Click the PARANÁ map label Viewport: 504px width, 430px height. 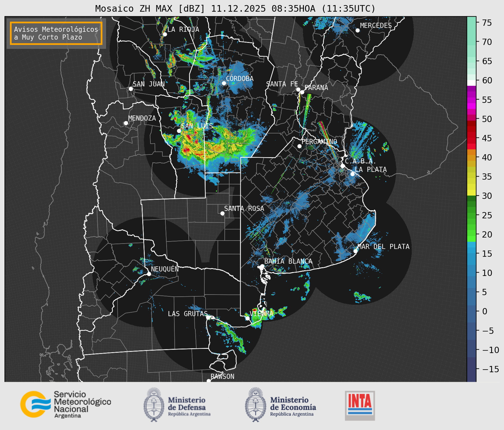click(316, 88)
